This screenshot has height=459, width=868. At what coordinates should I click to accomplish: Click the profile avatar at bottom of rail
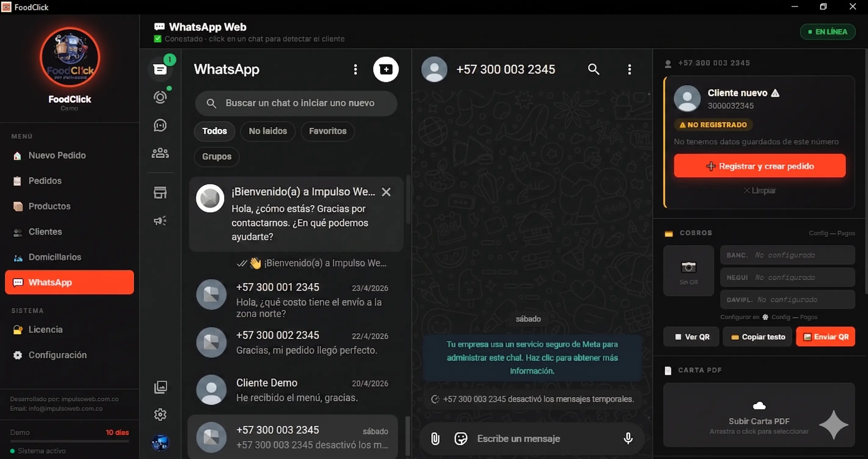click(x=160, y=442)
